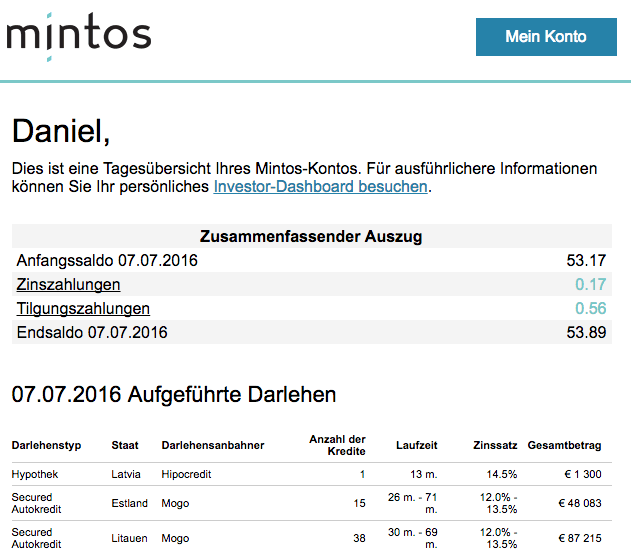
Task: Click the Anzahl der Kredite column header
Action: (337, 445)
